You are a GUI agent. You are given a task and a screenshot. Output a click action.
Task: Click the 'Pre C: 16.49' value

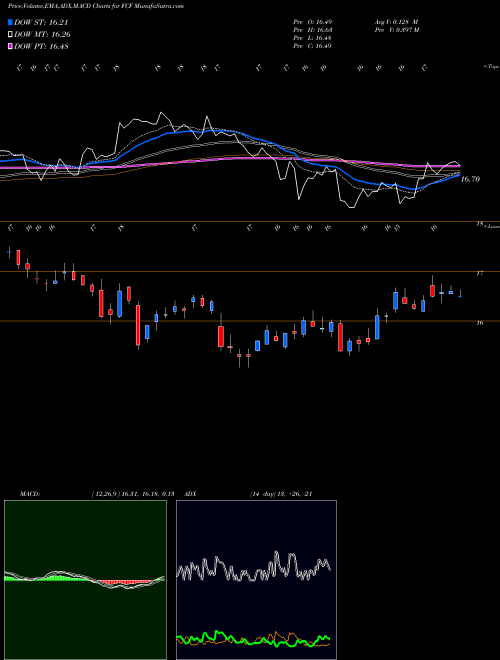[313, 45]
